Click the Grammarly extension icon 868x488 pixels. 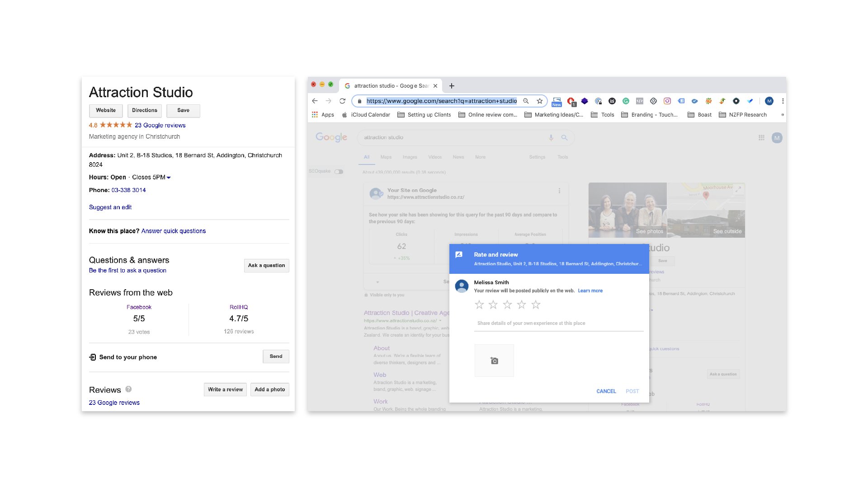pos(626,101)
